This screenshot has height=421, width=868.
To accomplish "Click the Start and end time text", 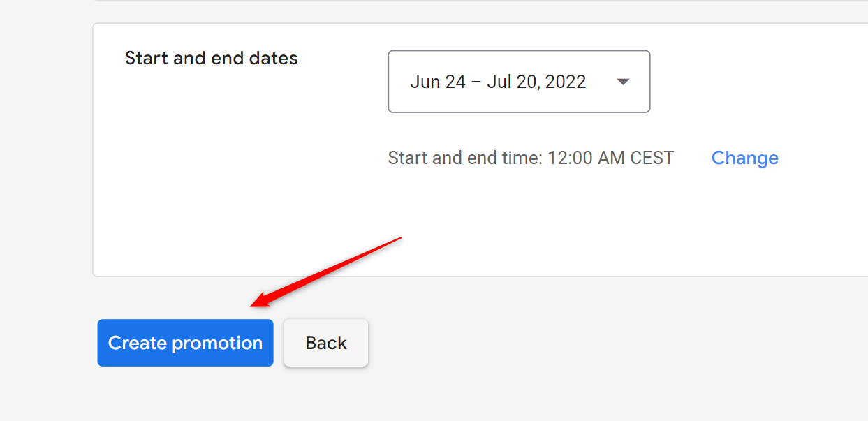I will [x=465, y=158].
